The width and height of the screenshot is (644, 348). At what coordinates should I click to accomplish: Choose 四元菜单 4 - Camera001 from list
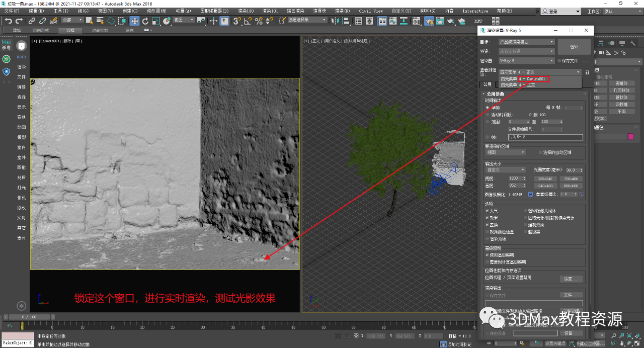pyautogui.click(x=524, y=79)
